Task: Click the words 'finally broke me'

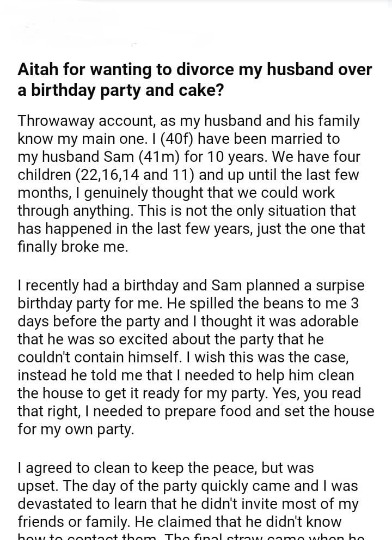Action: (x=72, y=246)
